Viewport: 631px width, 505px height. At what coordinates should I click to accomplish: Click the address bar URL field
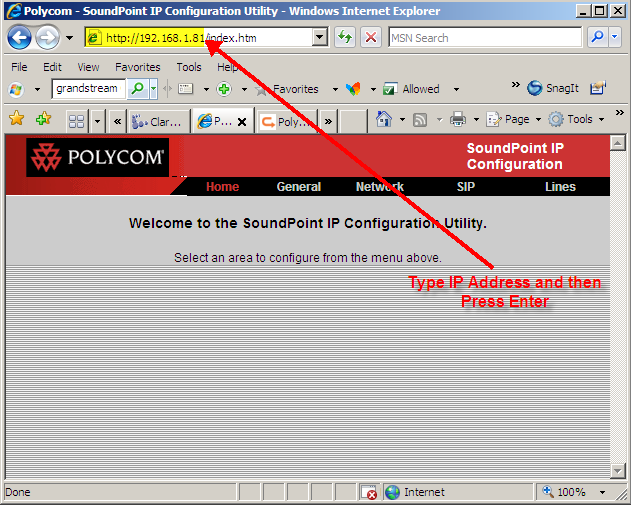point(199,38)
